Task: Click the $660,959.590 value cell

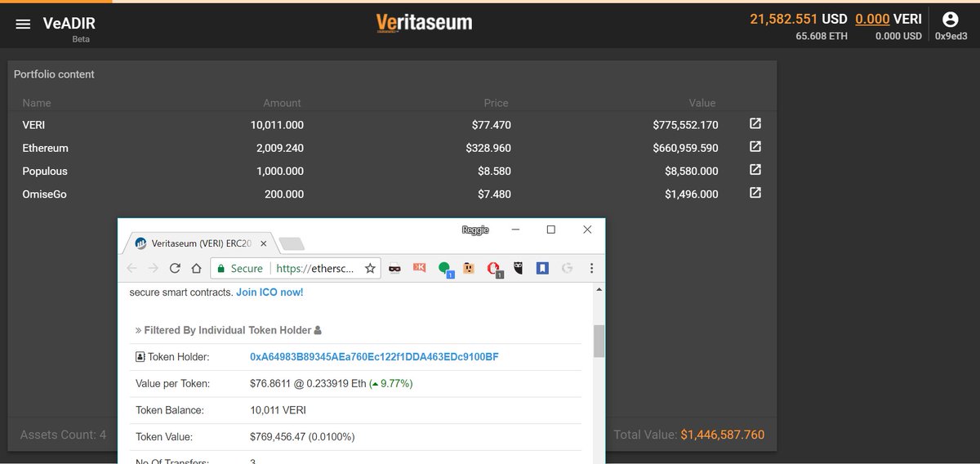Action: (685, 148)
